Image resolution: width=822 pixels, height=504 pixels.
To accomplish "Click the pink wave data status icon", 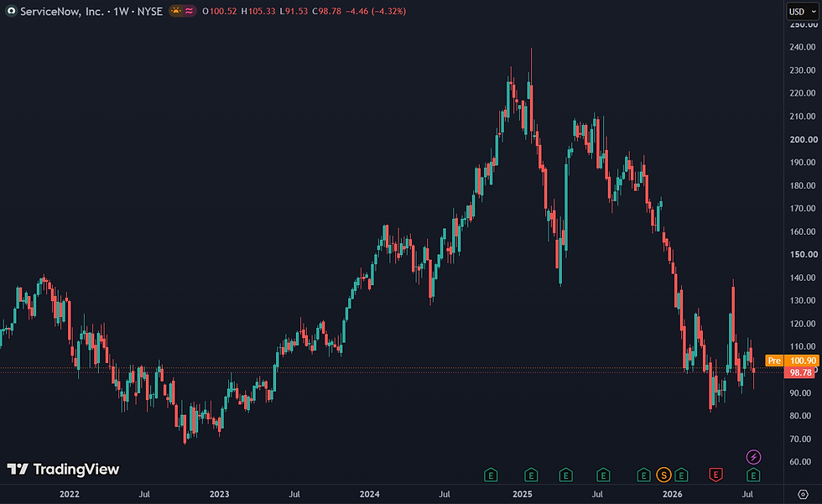I will pos(189,11).
